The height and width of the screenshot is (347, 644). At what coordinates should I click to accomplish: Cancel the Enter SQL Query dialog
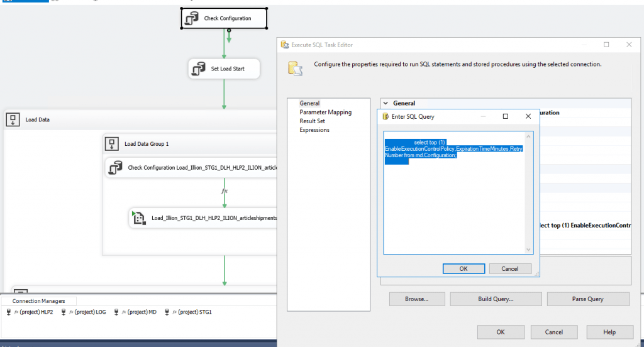[x=510, y=268]
